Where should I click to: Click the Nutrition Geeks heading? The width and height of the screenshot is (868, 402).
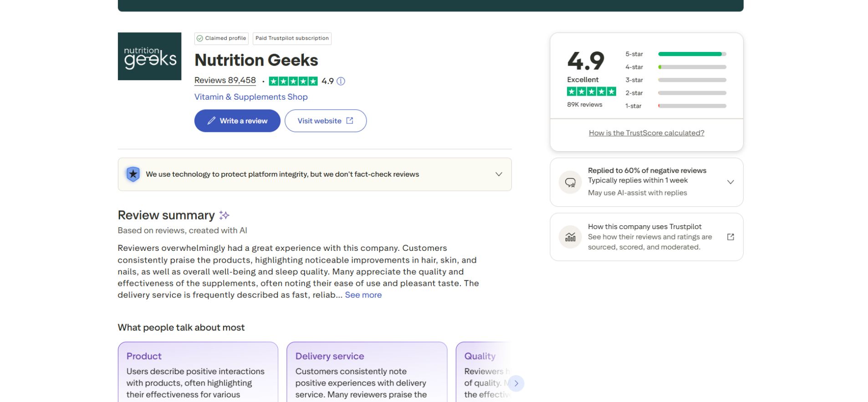256,60
